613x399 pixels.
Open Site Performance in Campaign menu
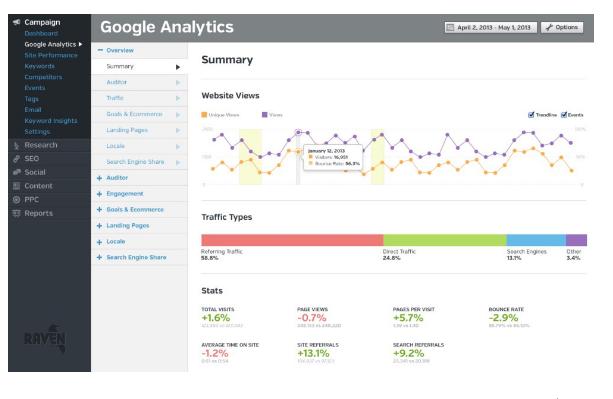pyautogui.click(x=51, y=55)
